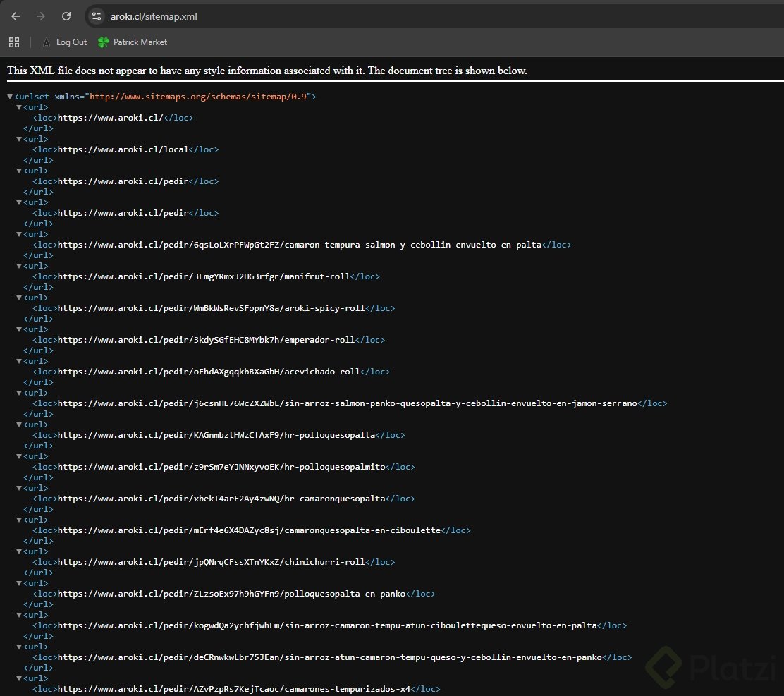This screenshot has width=784, height=696.
Task: Open site information icon in address bar
Action: point(97,16)
